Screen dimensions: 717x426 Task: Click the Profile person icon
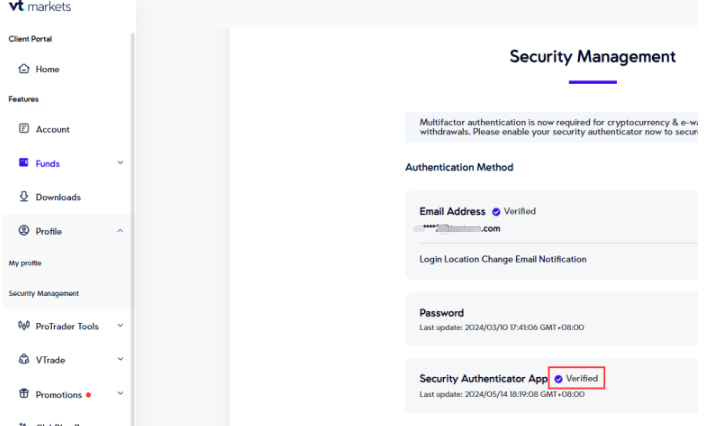(24, 231)
